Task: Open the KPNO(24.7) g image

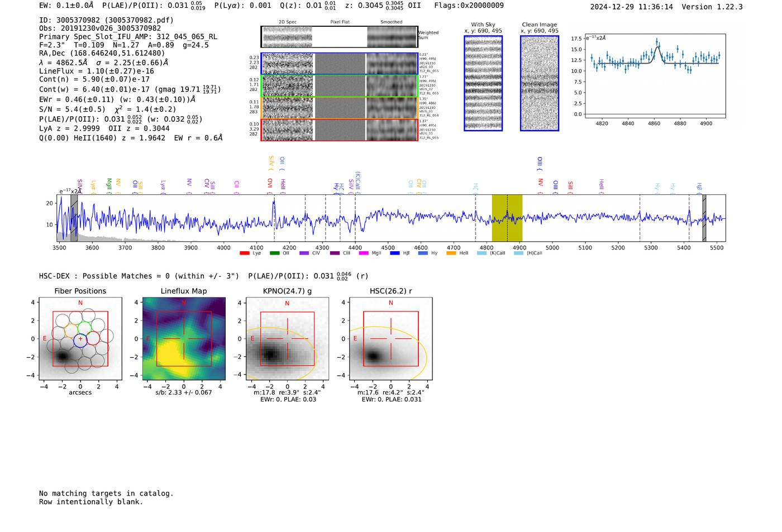Action: 287,339
